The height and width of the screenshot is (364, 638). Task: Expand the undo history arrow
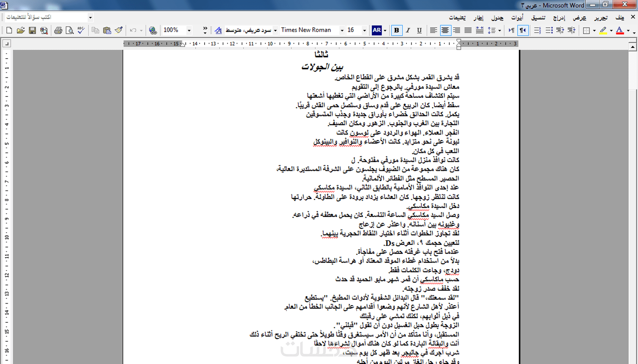pyautogui.click(x=141, y=30)
